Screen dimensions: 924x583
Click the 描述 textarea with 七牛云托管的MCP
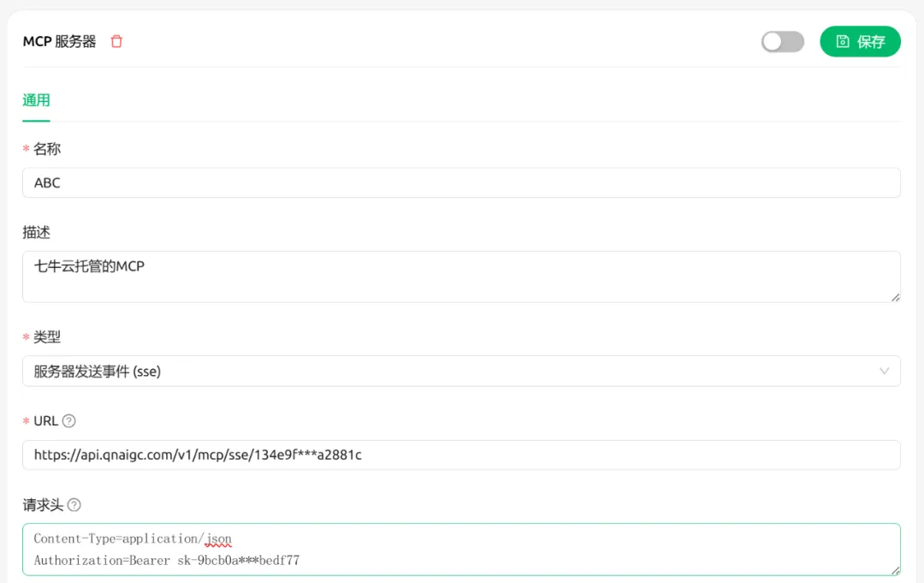point(461,277)
